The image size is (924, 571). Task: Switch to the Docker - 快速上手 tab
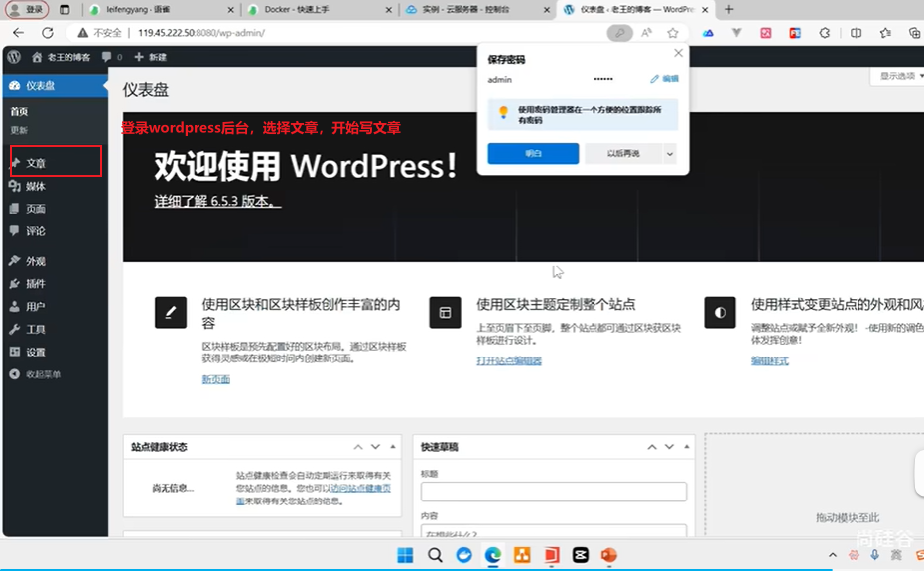click(320, 10)
